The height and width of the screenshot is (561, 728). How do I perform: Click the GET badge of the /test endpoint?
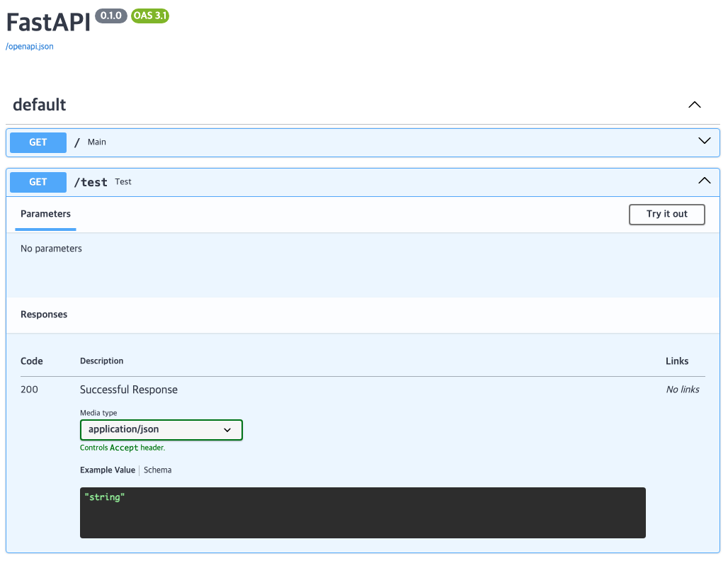click(x=38, y=182)
